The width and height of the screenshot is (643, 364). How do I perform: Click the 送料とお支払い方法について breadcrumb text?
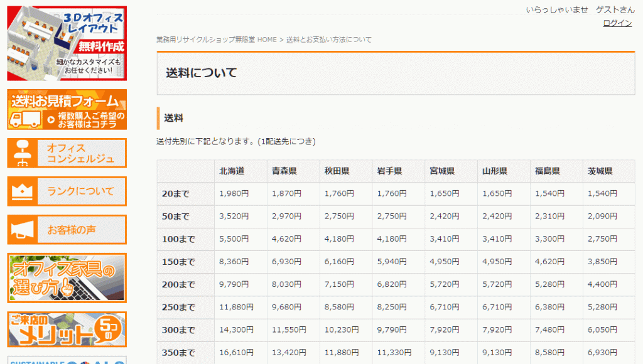click(x=329, y=40)
